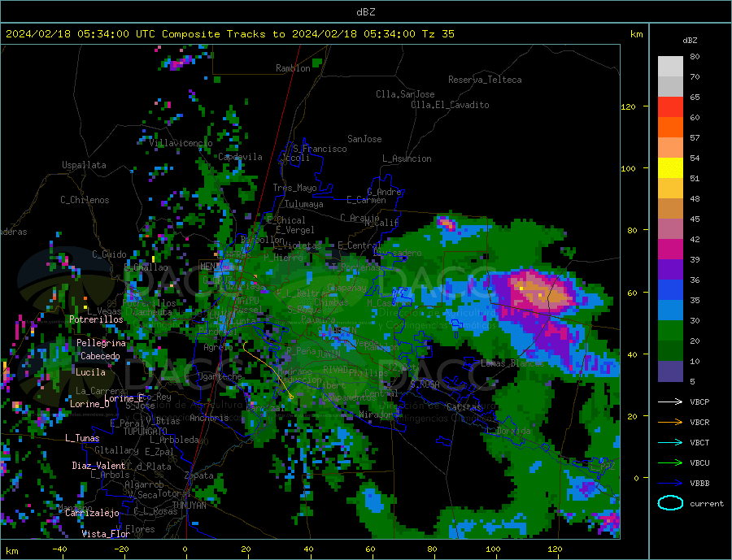Click the Zapata place label
This screenshot has height=560, width=732.
[x=199, y=476]
